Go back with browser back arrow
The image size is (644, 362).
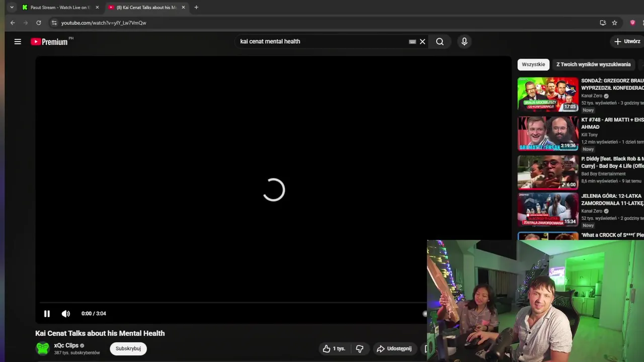(13, 23)
